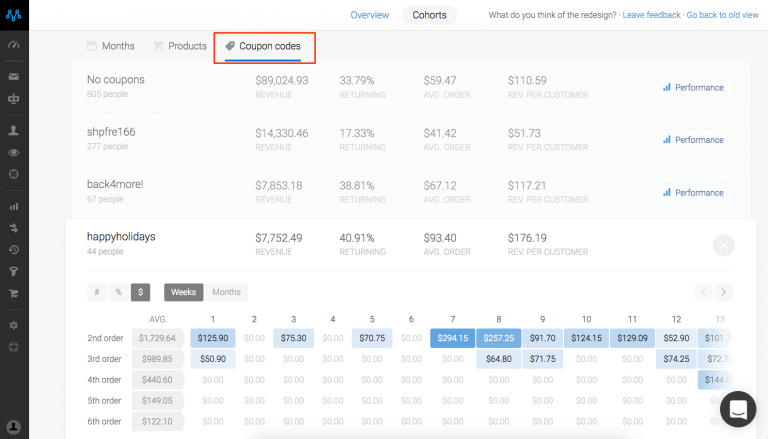This screenshot has height=439, width=768.
Task: Open the robot automation icon in the sidebar
Action: (14, 98)
